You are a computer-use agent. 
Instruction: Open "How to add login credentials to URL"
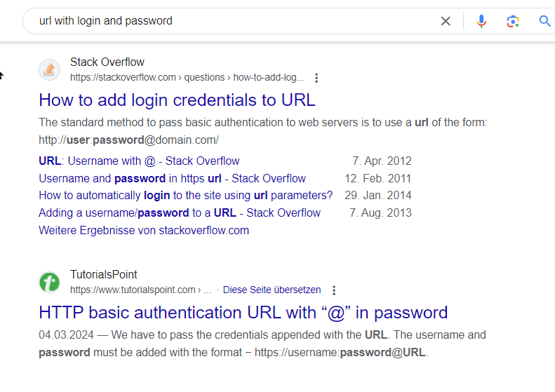[177, 100]
